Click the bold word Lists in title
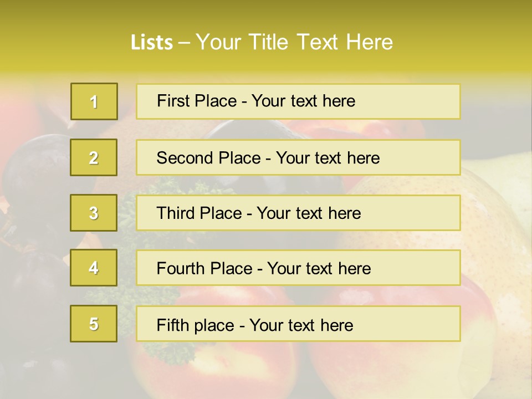This screenshot has height=399, width=532. click(152, 42)
